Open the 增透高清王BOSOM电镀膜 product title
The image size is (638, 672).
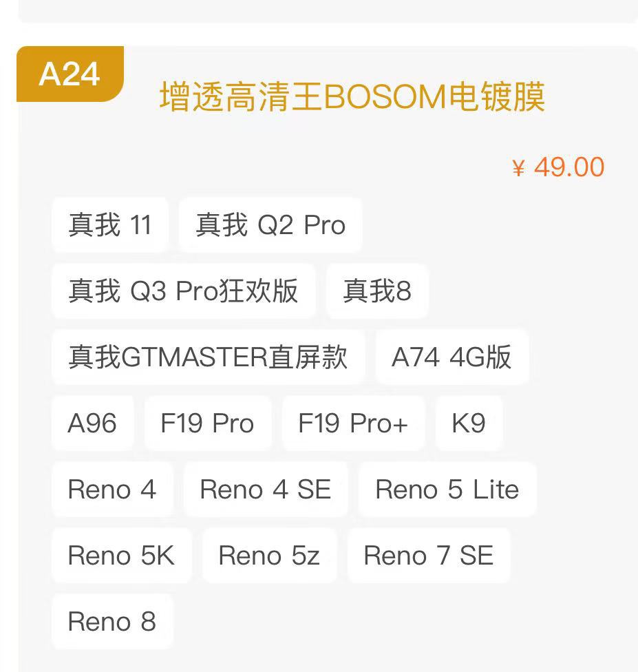coord(352,97)
